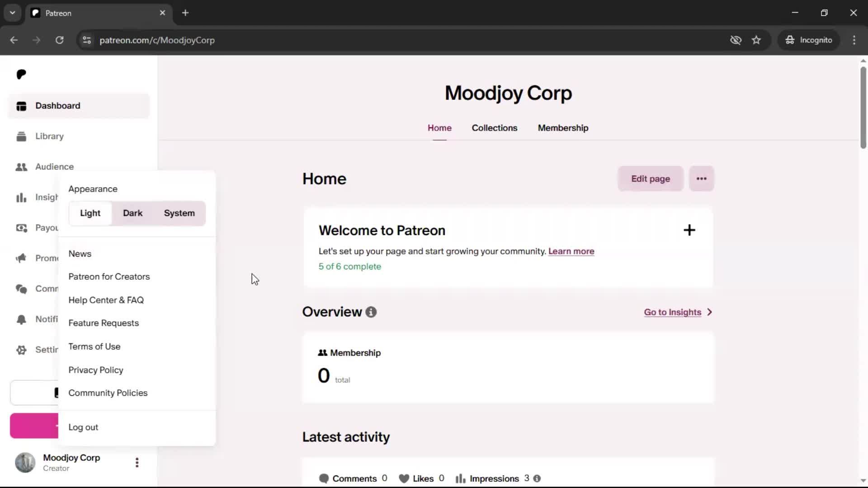Close the Patreon browser tab
868x488 pixels.
(x=163, y=13)
